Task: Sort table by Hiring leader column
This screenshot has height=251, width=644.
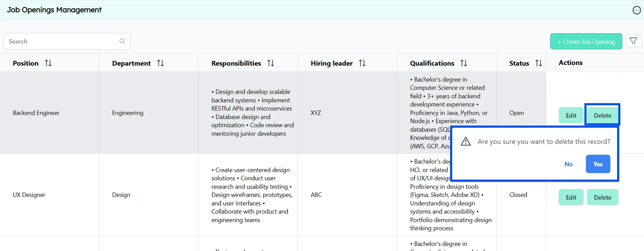Action: tap(362, 63)
